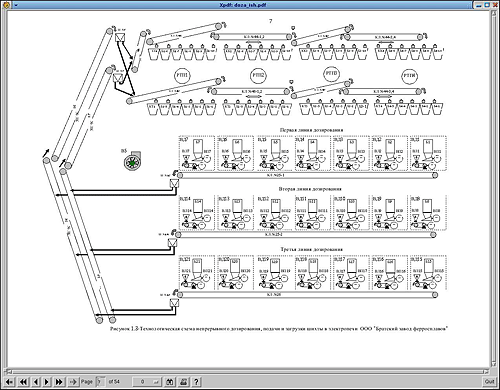Viewport: 500px width, 390px height.
Task: Open the window menu in title bar corner
Action: point(6,5)
